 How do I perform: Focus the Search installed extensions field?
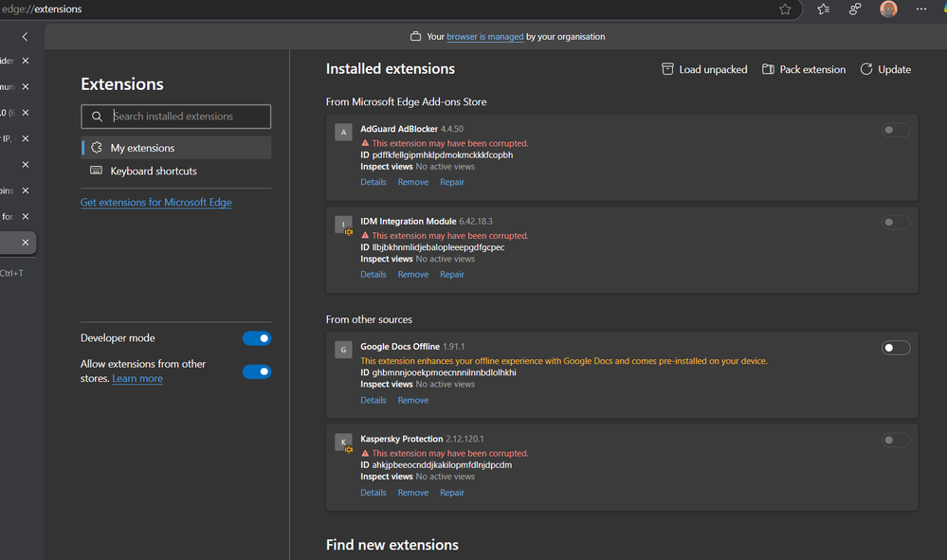tap(175, 117)
